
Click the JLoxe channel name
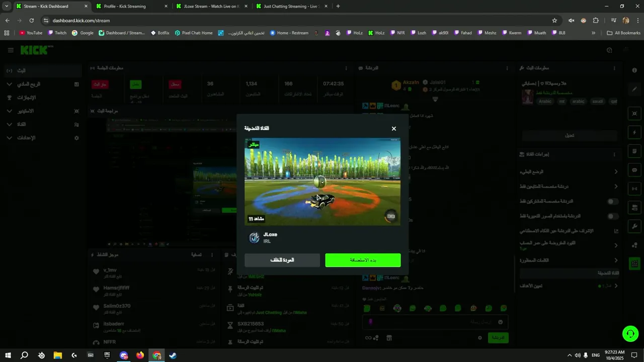(270, 234)
